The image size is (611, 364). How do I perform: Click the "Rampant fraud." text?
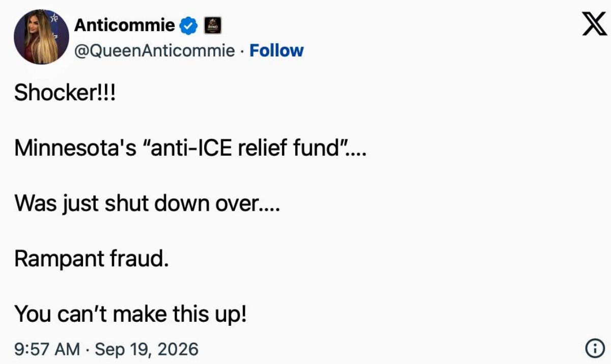(91, 259)
